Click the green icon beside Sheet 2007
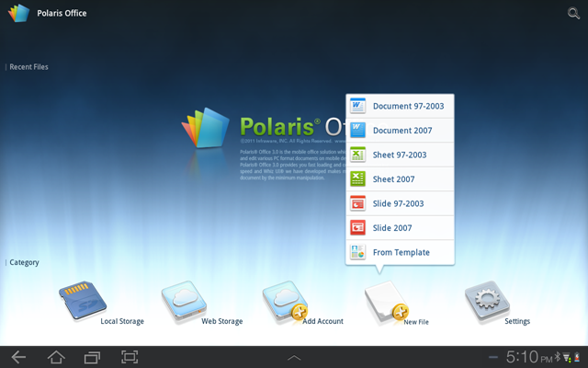The height and width of the screenshot is (368, 588). coord(357,179)
